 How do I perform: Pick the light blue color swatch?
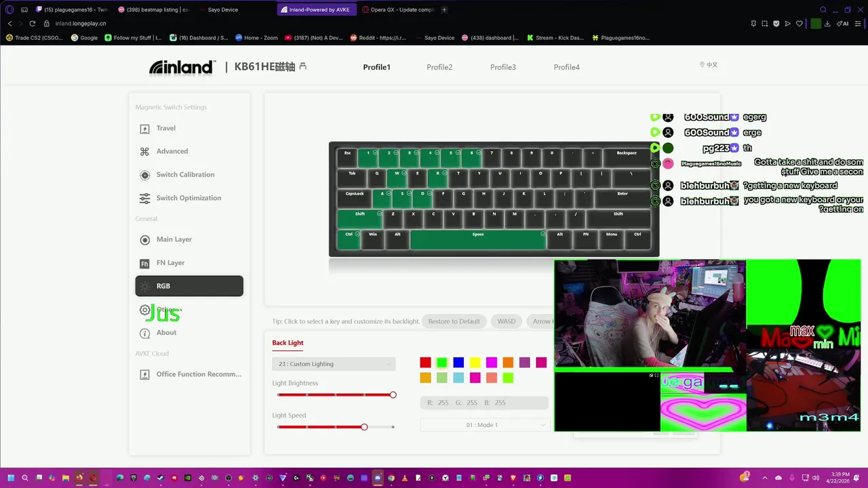tap(458, 378)
